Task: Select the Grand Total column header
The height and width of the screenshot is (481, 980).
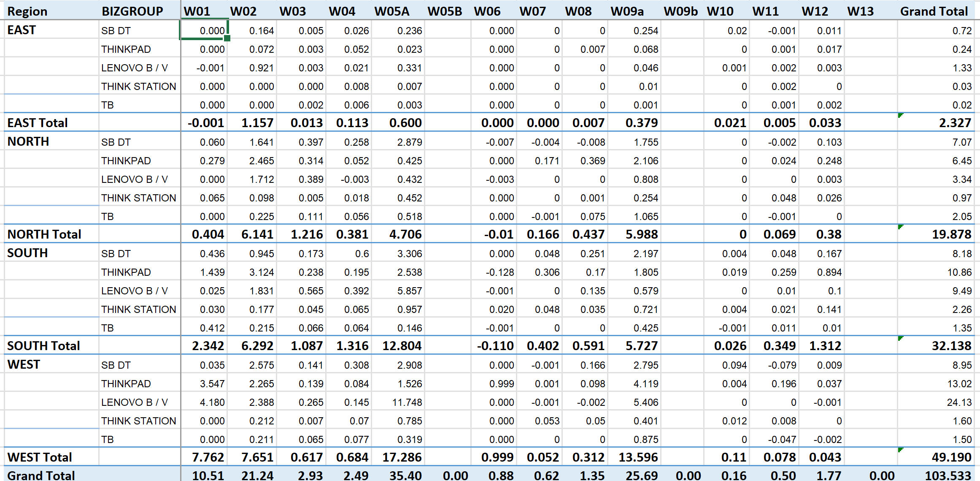Action: click(934, 11)
